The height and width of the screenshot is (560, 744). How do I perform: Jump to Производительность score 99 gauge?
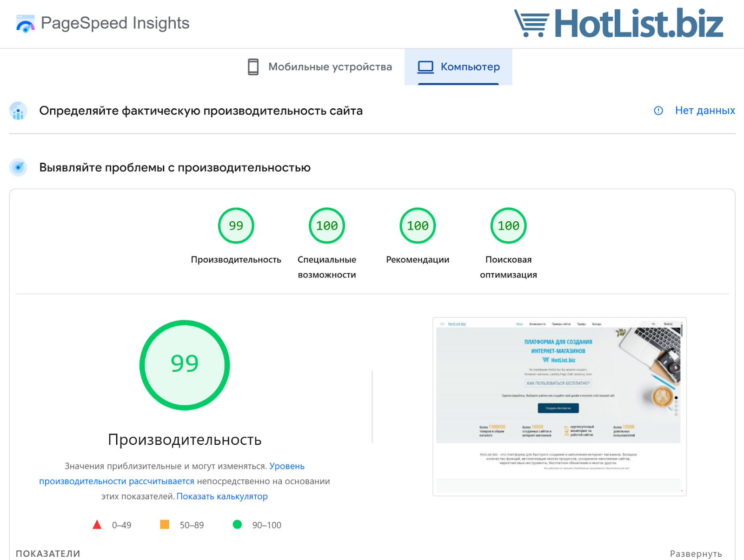tap(236, 226)
